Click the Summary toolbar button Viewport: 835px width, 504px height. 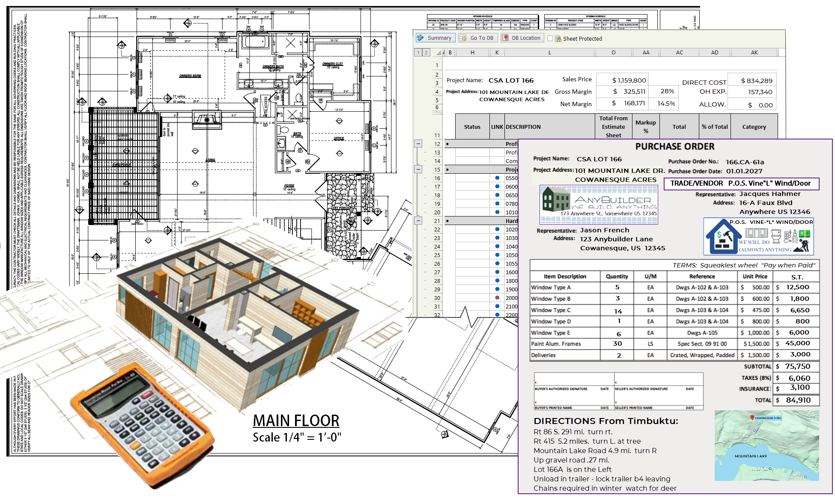point(435,38)
